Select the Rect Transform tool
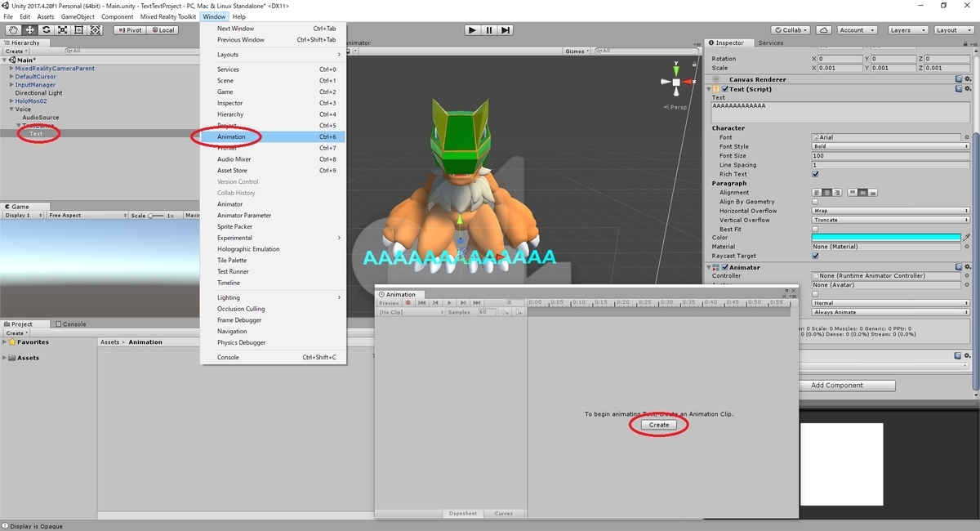 click(x=79, y=30)
